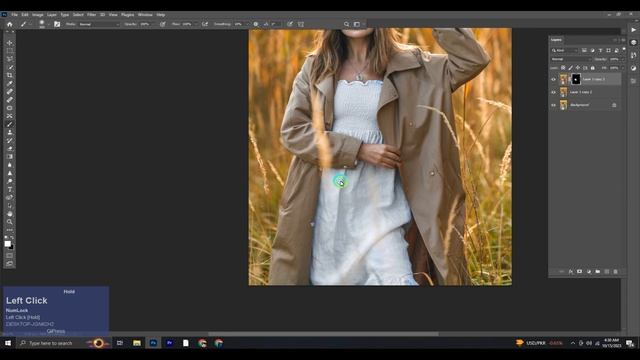The image size is (640, 360).
Task: Click the Photoshop taskbar icon
Action: pyautogui.click(x=153, y=343)
